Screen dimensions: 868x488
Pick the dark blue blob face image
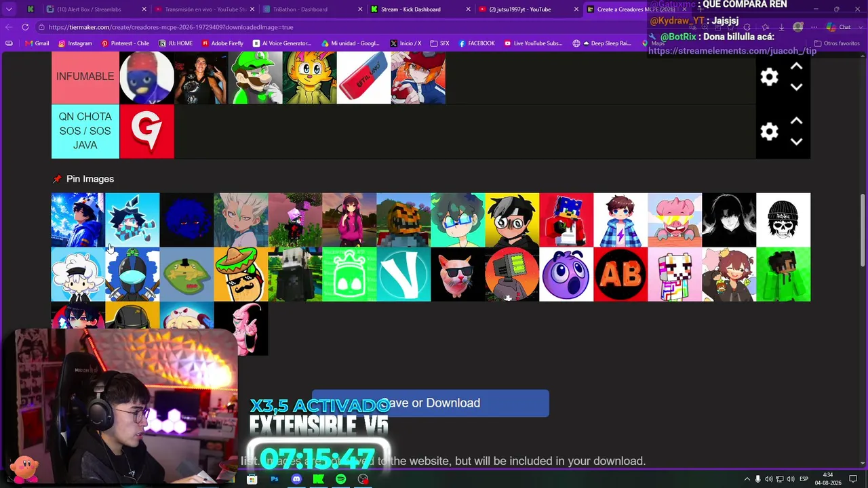pyautogui.click(x=186, y=220)
